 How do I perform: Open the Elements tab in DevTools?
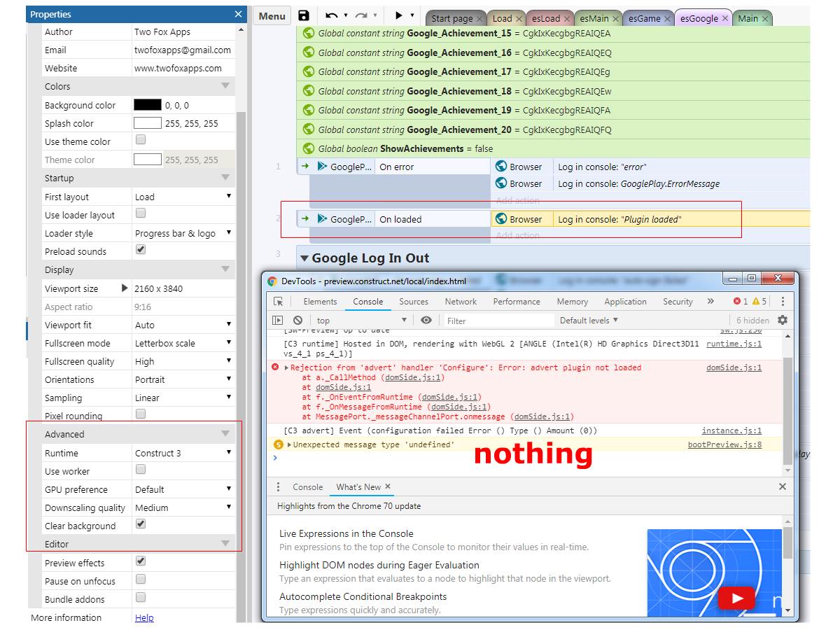[x=320, y=302]
